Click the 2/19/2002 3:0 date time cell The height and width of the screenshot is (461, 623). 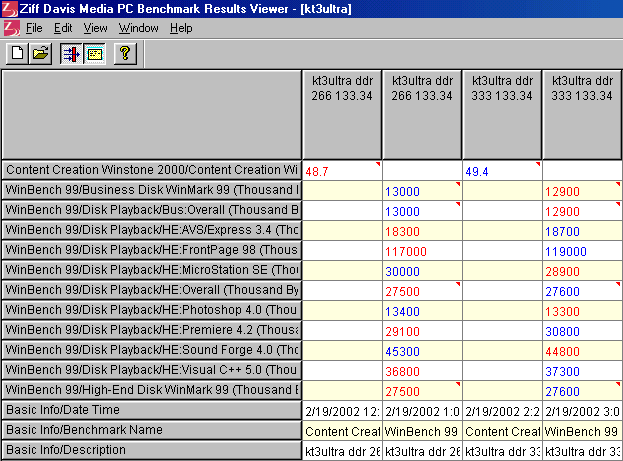[x=582, y=411]
